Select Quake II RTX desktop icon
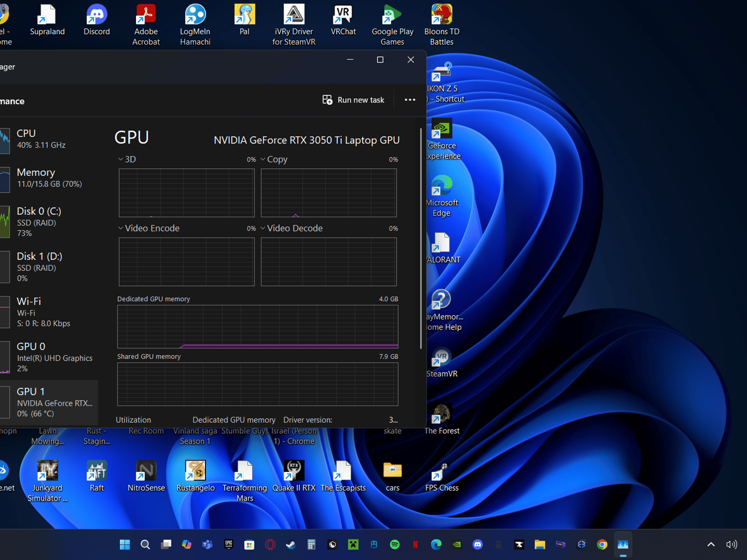747x560 pixels. coord(294,476)
